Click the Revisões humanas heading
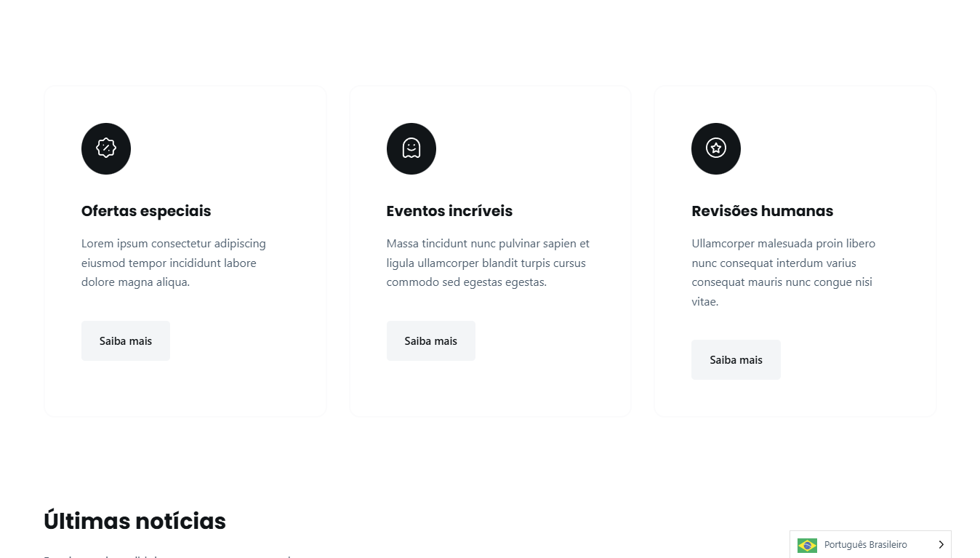This screenshot has height=558, width=980. coord(762,211)
